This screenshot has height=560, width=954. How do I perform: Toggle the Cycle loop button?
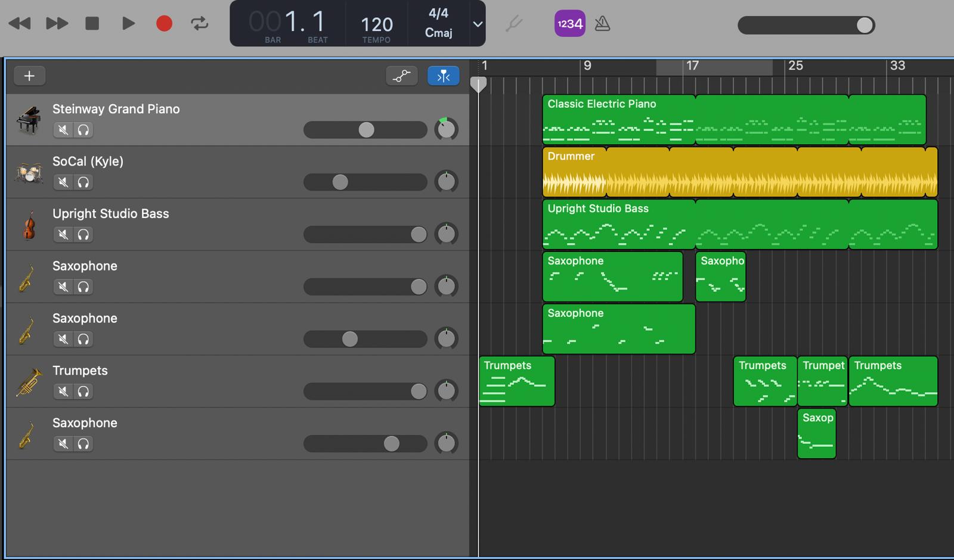(x=199, y=24)
